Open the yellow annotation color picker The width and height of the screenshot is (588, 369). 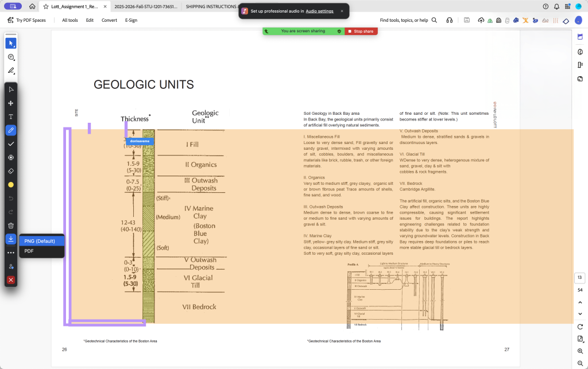(11, 185)
